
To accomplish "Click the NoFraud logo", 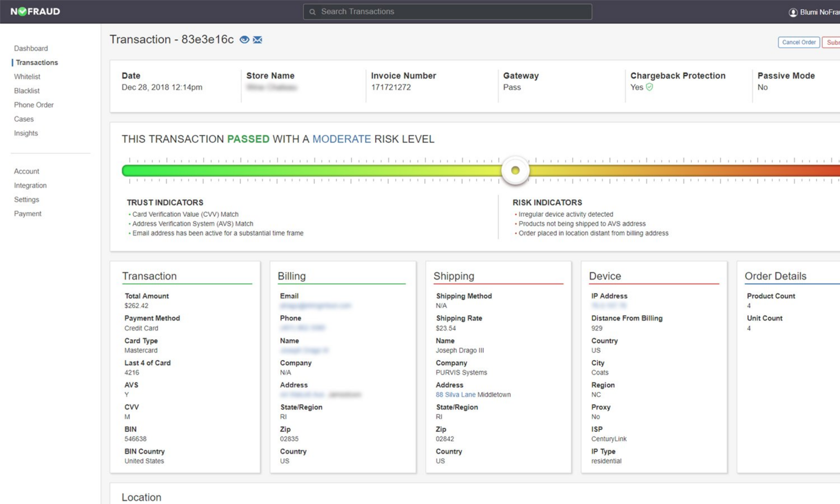I will click(35, 11).
